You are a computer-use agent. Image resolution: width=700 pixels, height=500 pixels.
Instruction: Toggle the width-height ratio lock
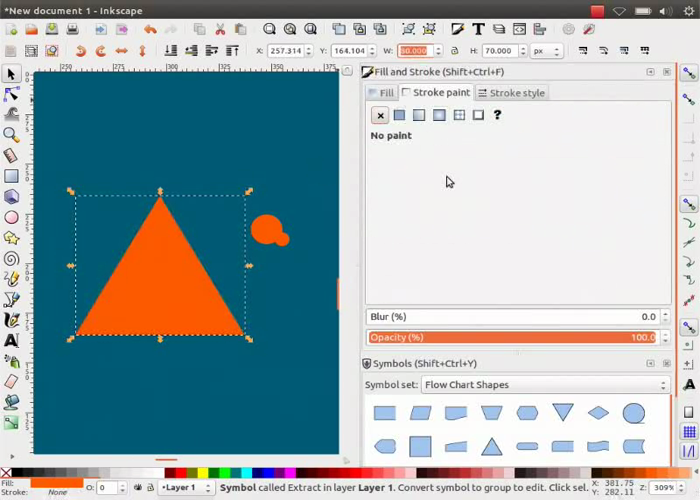455,50
